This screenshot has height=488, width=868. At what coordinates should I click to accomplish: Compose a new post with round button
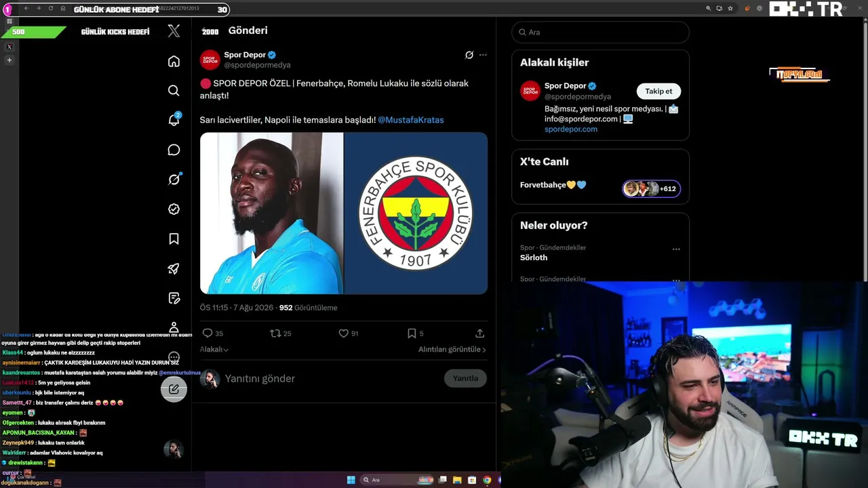tap(174, 389)
